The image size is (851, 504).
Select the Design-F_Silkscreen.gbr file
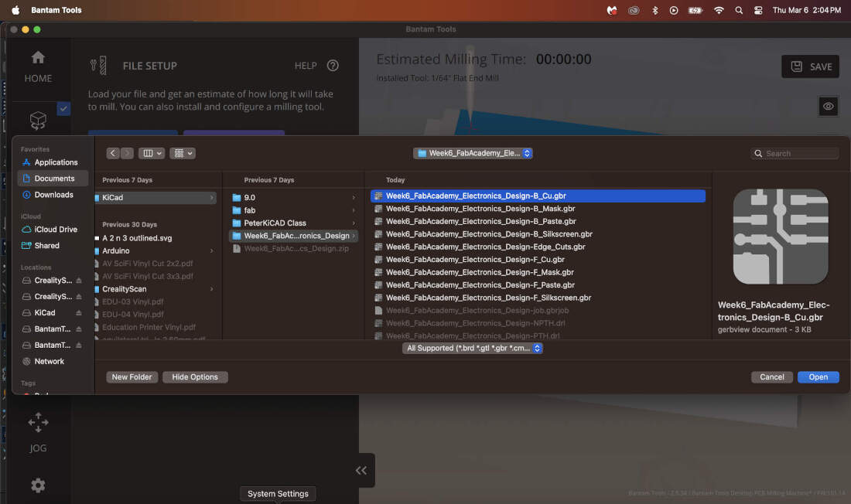(538, 298)
